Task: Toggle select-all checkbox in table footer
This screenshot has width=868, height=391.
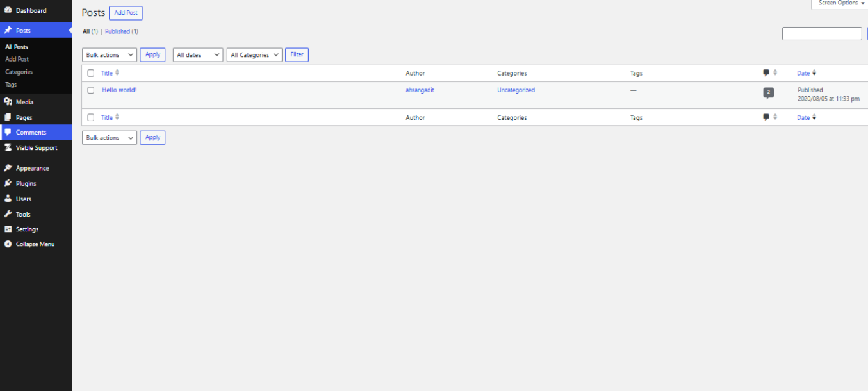Action: [91, 117]
